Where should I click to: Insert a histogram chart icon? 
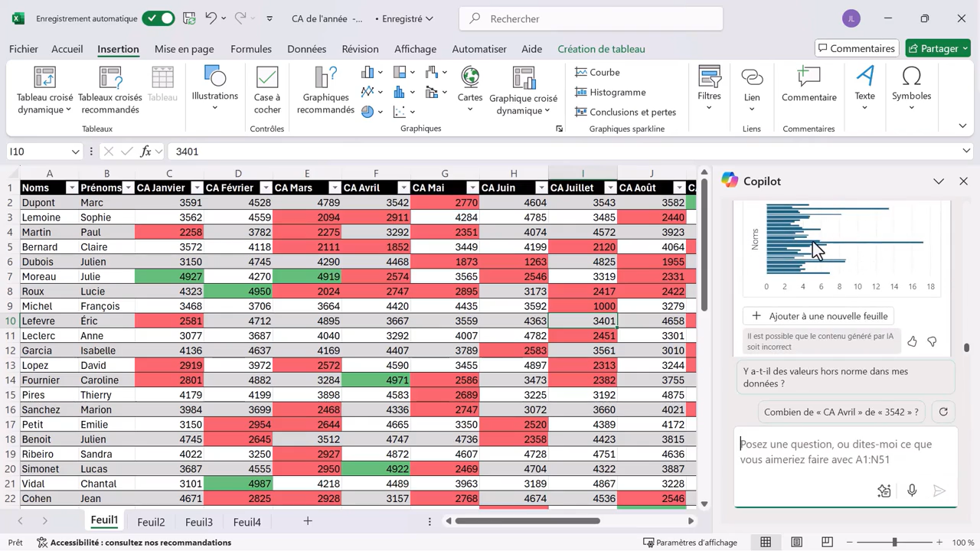(399, 92)
